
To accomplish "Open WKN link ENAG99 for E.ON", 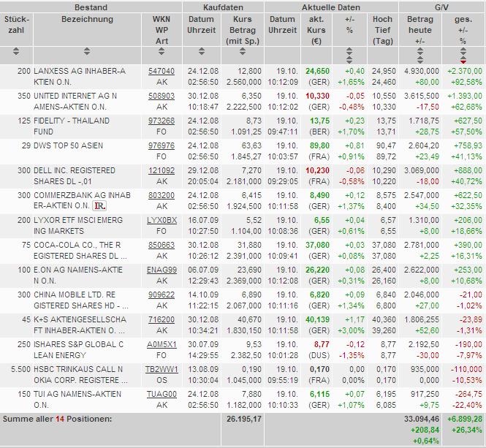I will 162,270.
